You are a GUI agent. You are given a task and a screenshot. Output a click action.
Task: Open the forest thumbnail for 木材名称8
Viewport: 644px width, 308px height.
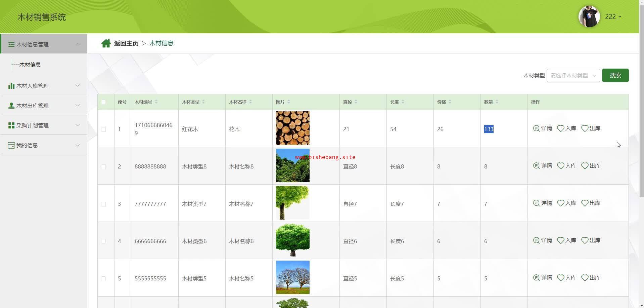(x=293, y=165)
